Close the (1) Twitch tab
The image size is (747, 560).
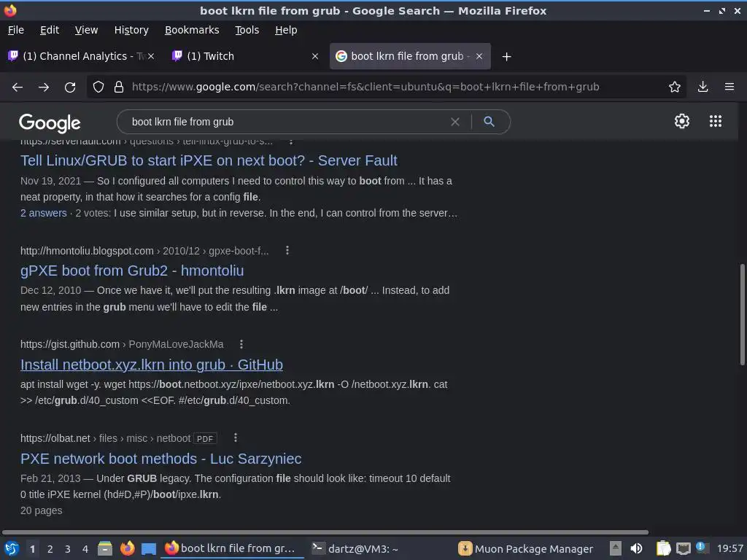point(315,56)
